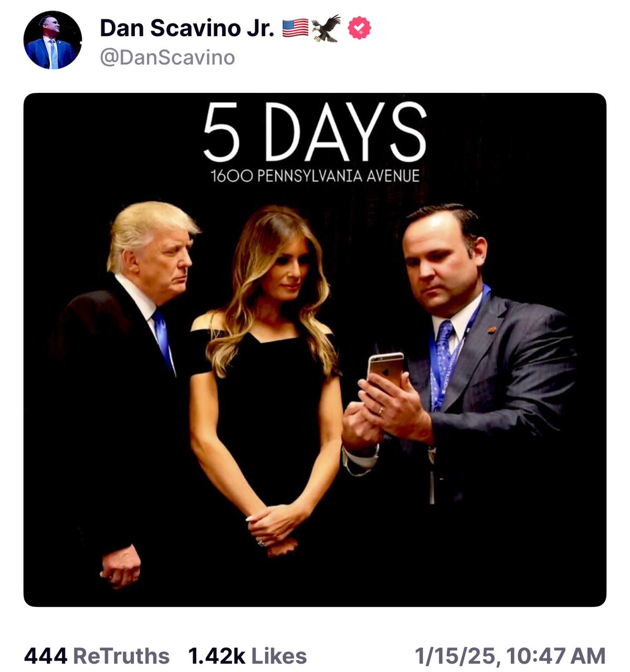Open the Dan Scavino Jr. display name
The width and height of the screenshot is (630, 672).
coord(187,28)
